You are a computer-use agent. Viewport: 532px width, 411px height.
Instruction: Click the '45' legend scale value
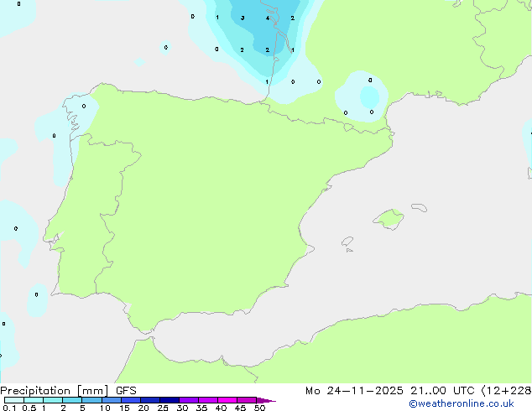pos(240,408)
